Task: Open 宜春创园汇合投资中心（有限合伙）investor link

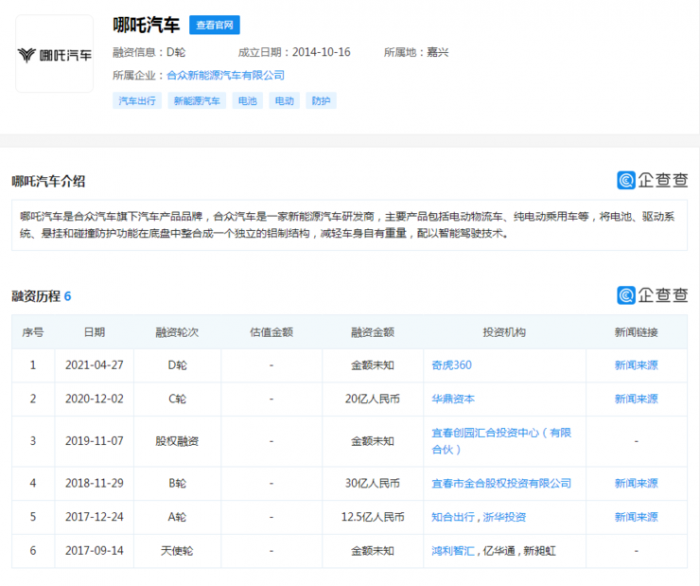Action: pyautogui.click(x=501, y=441)
